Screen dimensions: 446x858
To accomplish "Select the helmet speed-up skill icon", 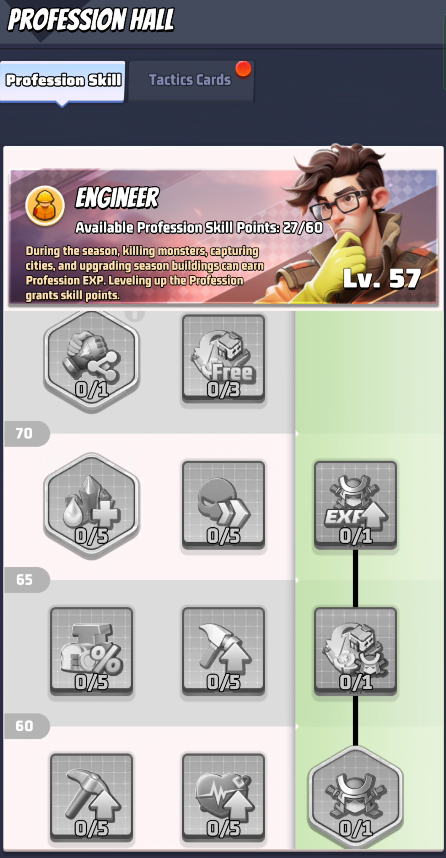I will point(223,505).
